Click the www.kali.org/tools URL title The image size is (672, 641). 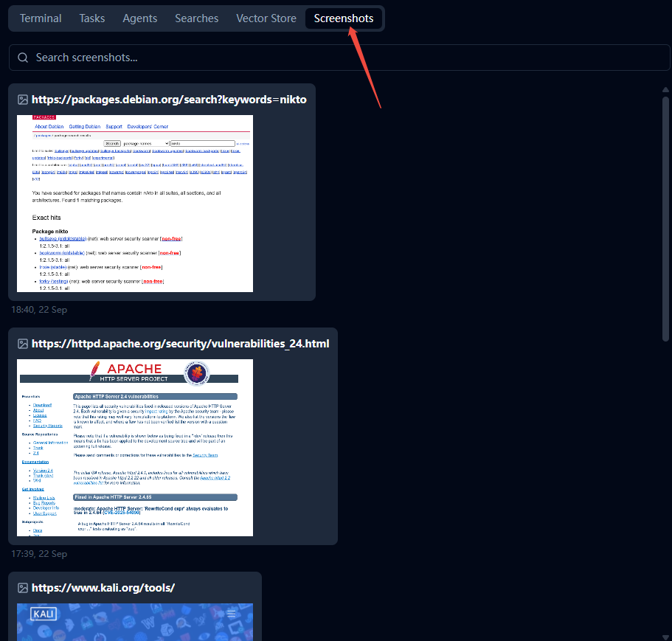(x=103, y=588)
